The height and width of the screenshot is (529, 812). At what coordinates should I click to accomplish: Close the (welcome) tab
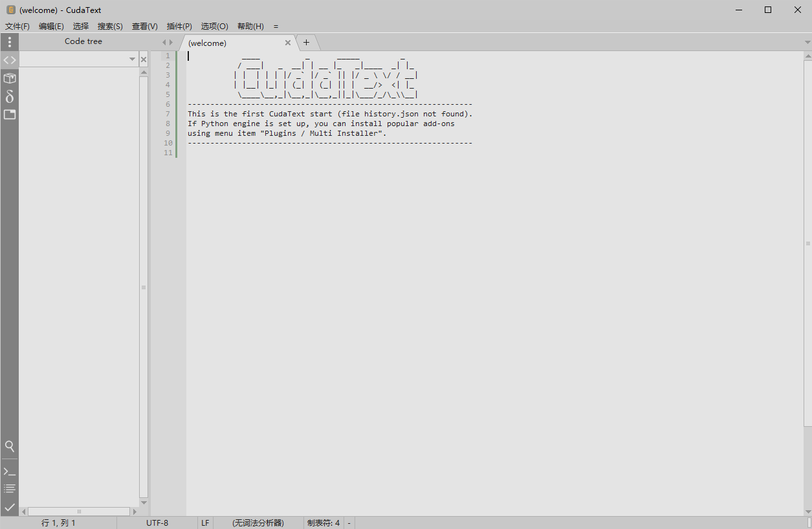(x=288, y=43)
